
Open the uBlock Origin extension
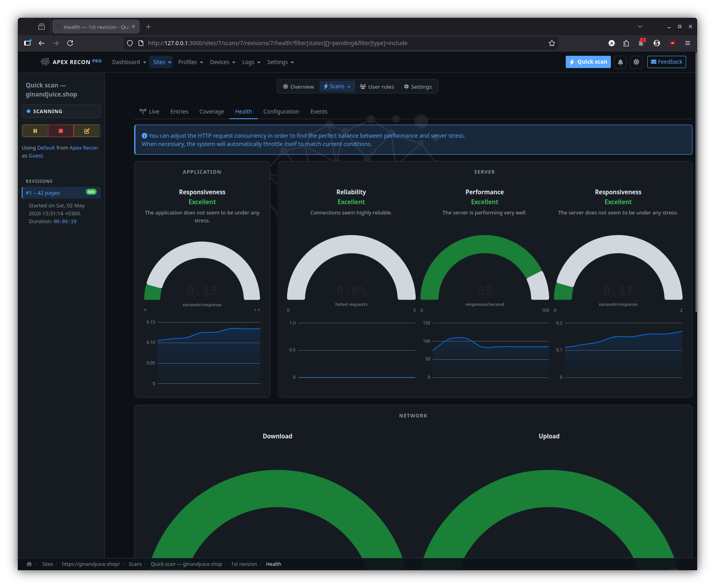click(673, 43)
